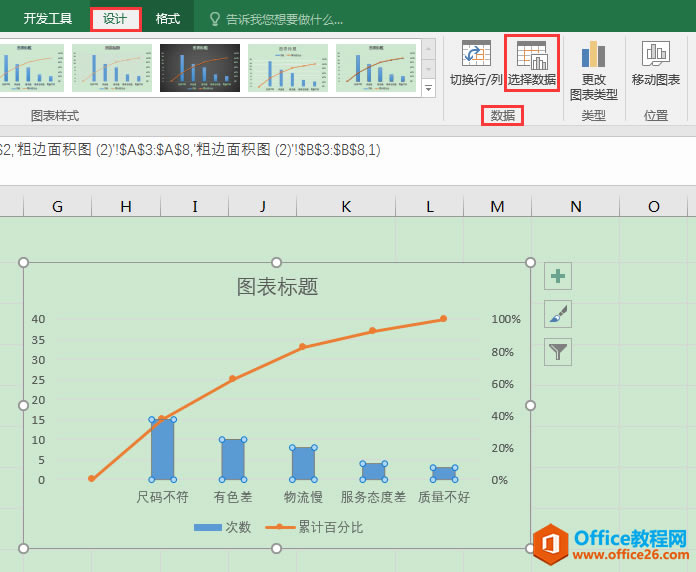This screenshot has width=696, height=572.
Task: Click the chart title 图表标题
Action: [277, 287]
